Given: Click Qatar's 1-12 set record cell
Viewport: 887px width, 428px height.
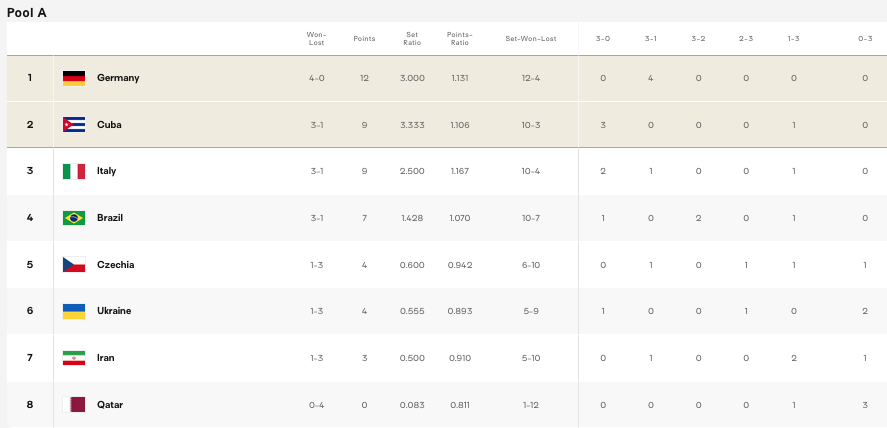Looking at the screenshot, I should (x=530, y=405).
